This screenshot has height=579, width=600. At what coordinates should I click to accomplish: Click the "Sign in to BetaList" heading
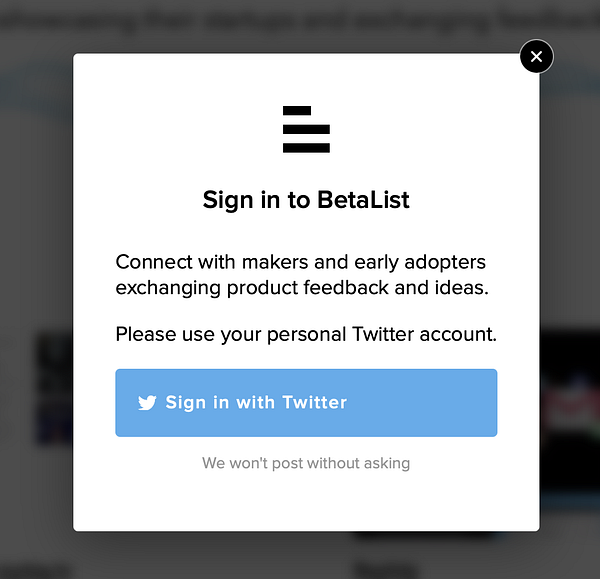pyautogui.click(x=306, y=199)
